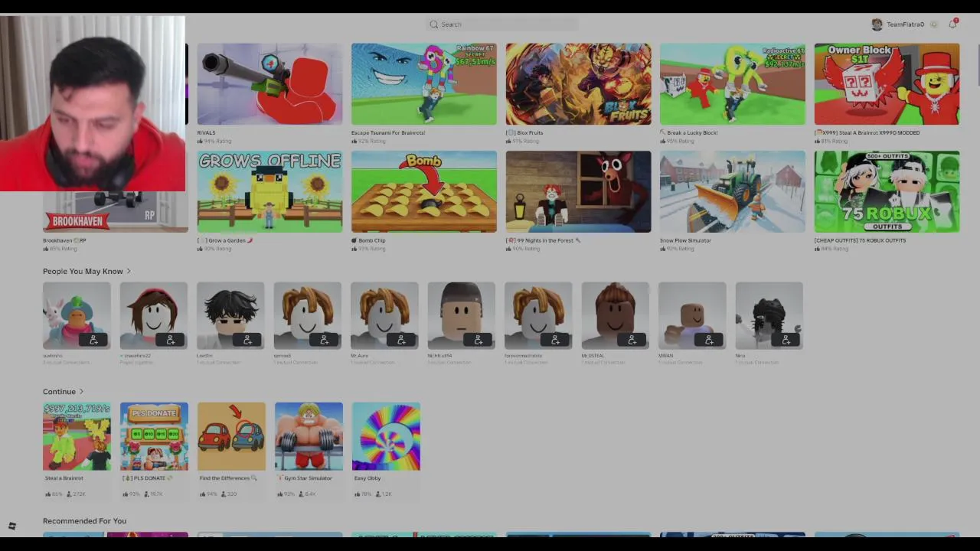Image resolution: width=980 pixels, height=551 pixels.
Task: Add connection on the gray-cap avatar
Action: click(x=479, y=340)
